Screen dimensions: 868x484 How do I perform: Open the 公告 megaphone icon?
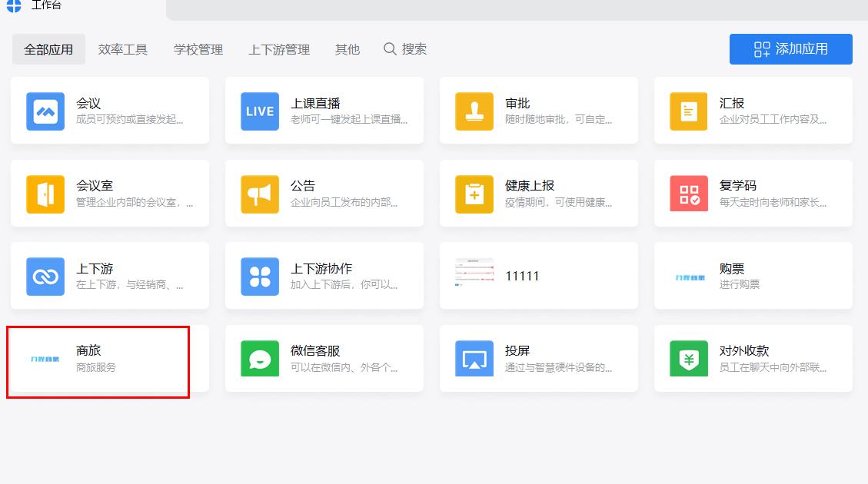[260, 194]
